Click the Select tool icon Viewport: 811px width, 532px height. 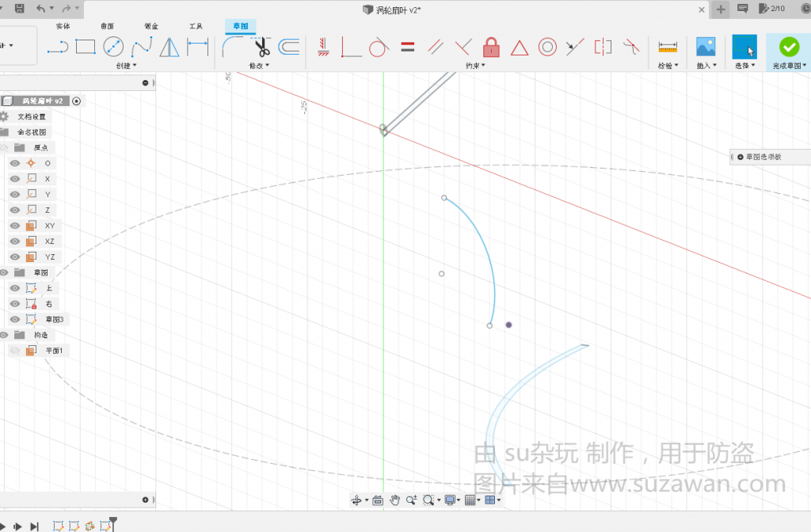(x=744, y=47)
